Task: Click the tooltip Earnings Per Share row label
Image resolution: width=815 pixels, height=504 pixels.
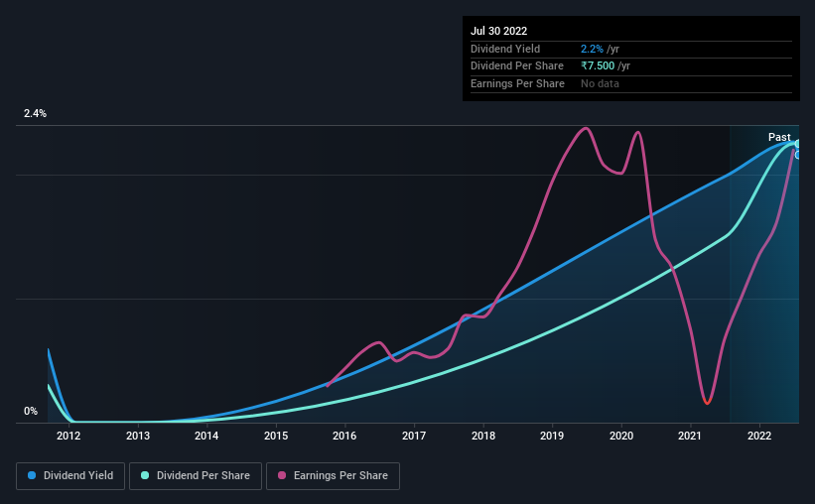Action: click(518, 83)
